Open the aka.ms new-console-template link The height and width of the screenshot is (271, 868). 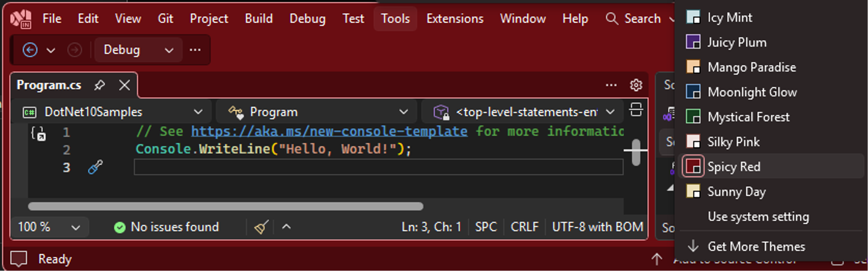(x=329, y=131)
